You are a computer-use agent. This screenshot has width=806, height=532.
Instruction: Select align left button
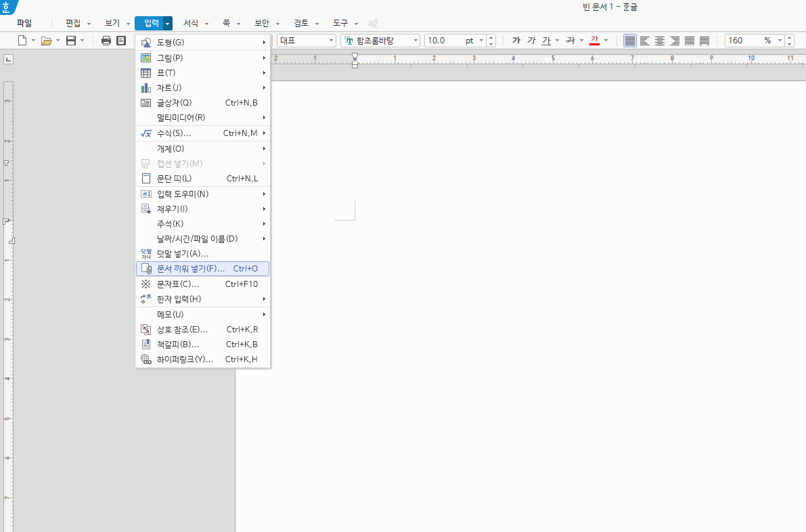[x=644, y=41]
